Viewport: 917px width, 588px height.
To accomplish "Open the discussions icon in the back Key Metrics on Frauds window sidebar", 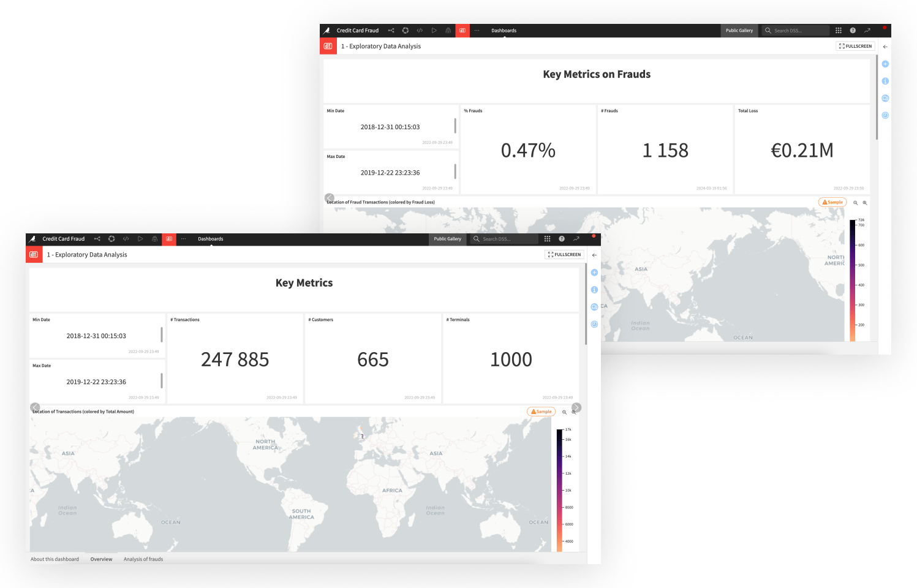I will [885, 98].
